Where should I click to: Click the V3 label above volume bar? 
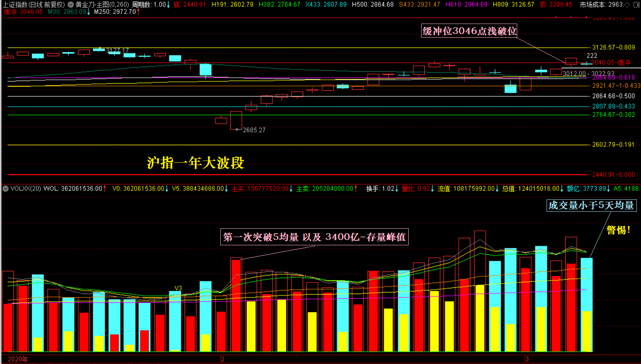178,288
